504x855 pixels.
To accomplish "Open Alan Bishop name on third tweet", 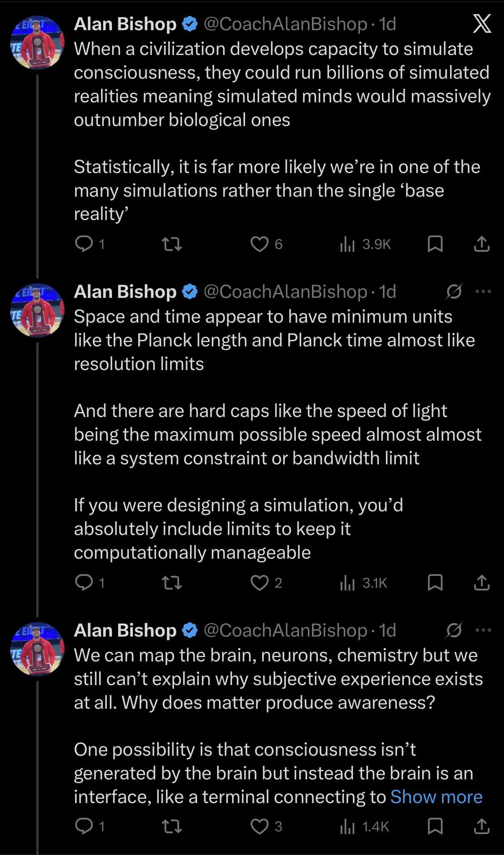I will (125, 630).
